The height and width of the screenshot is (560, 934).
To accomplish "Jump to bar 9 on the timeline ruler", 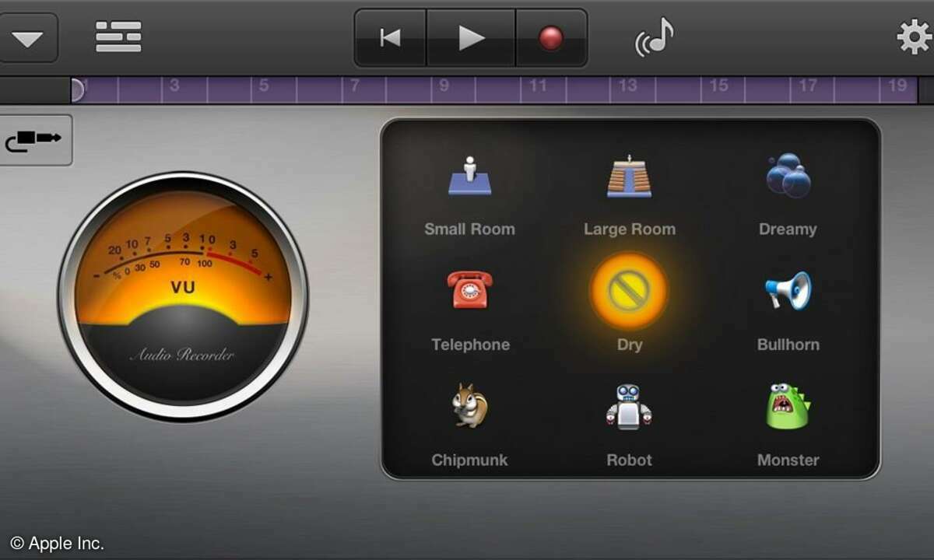I will [x=444, y=89].
